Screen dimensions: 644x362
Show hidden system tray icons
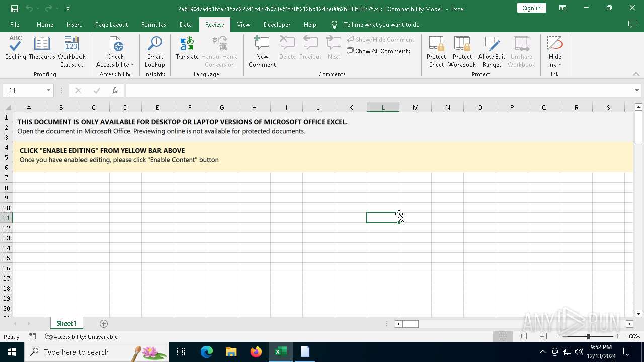[x=543, y=352]
